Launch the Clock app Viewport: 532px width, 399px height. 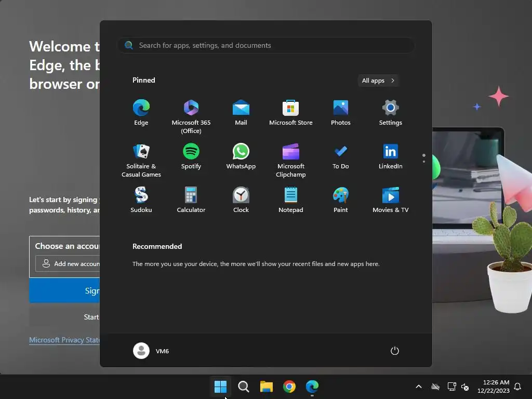pos(241,200)
